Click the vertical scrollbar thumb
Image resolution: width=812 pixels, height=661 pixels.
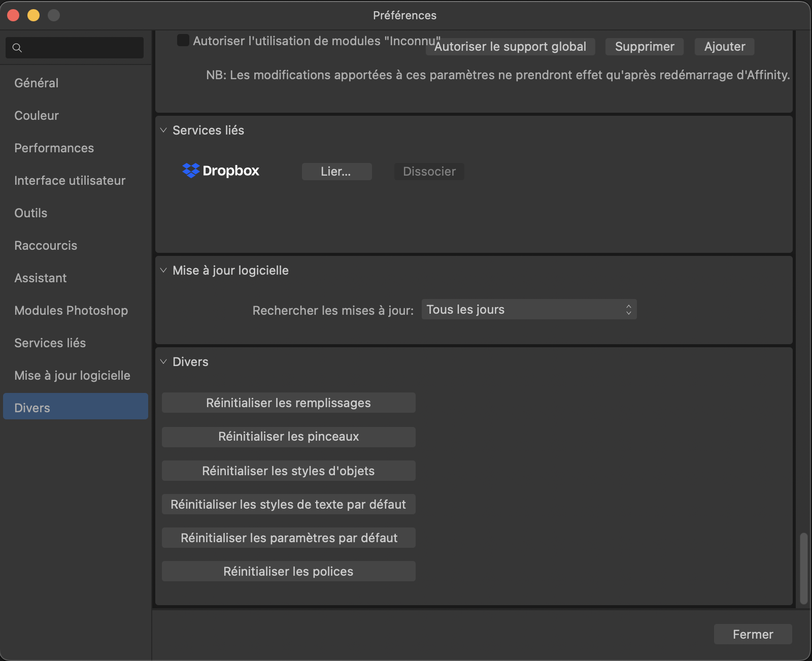click(x=803, y=569)
